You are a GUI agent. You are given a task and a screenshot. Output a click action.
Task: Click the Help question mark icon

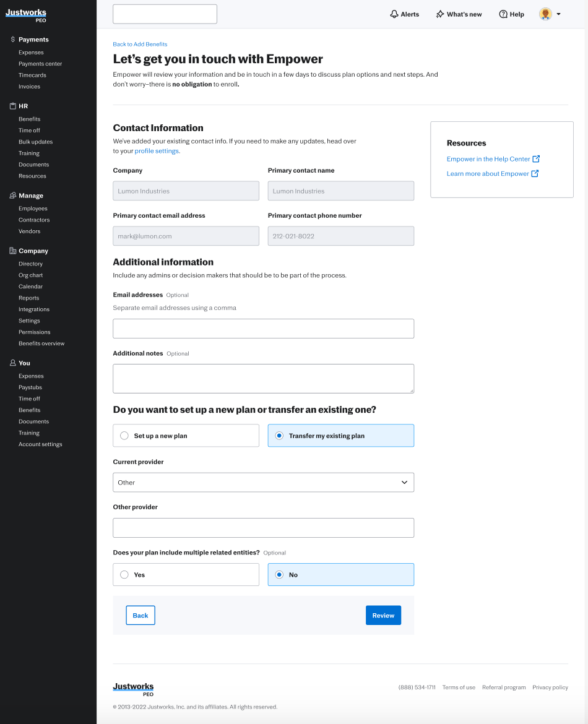point(503,14)
